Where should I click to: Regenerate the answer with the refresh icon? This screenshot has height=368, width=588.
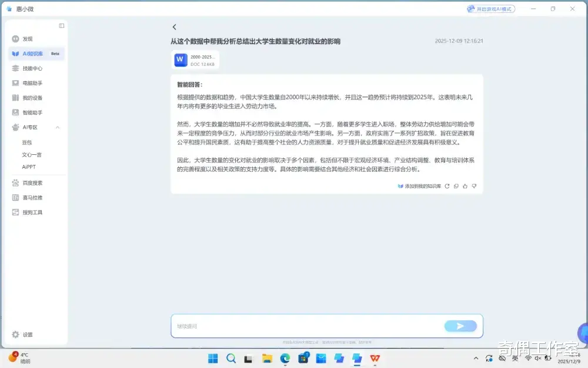[447, 186]
